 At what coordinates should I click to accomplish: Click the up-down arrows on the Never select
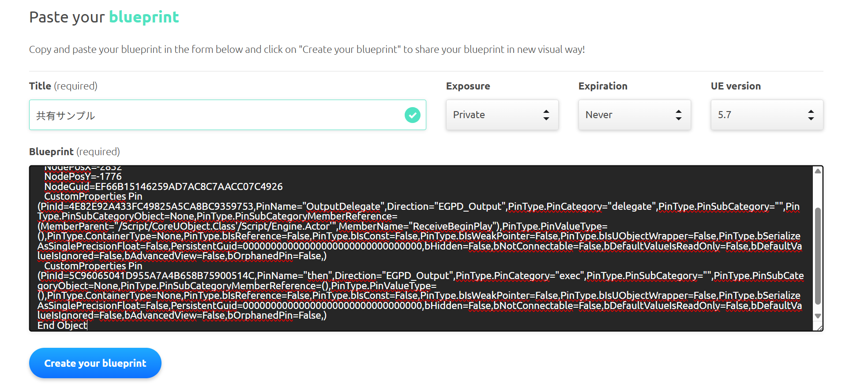[678, 115]
